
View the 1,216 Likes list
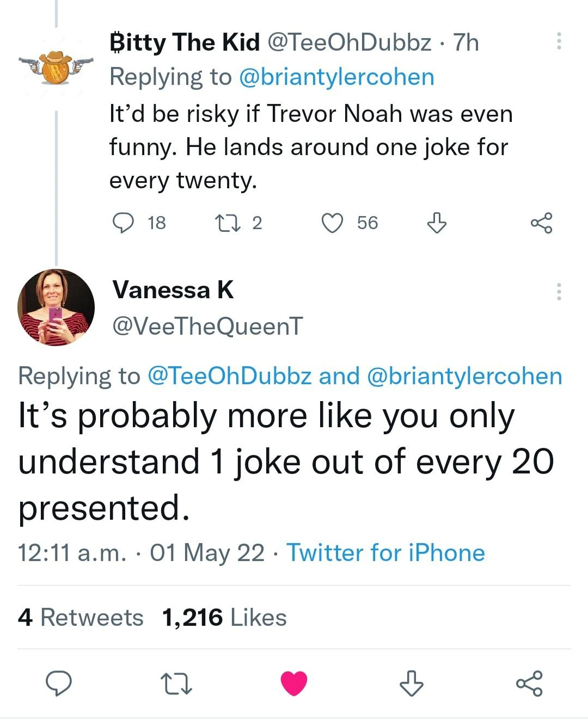click(x=224, y=618)
